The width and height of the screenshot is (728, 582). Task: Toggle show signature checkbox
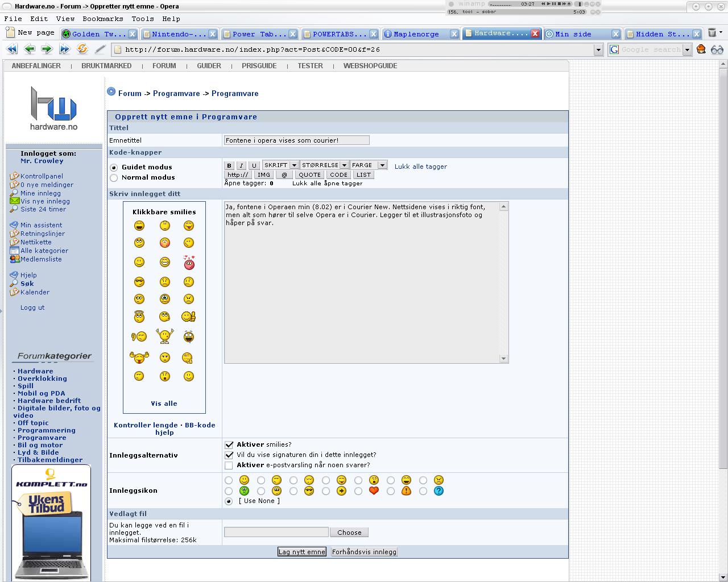point(229,455)
